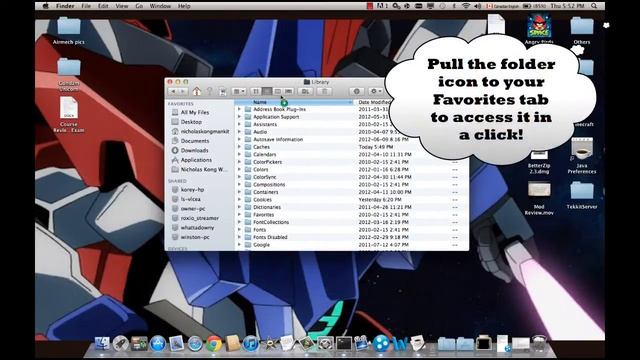The height and width of the screenshot is (360, 640).
Task: Select shared computer winston-pc
Action: coord(195,237)
